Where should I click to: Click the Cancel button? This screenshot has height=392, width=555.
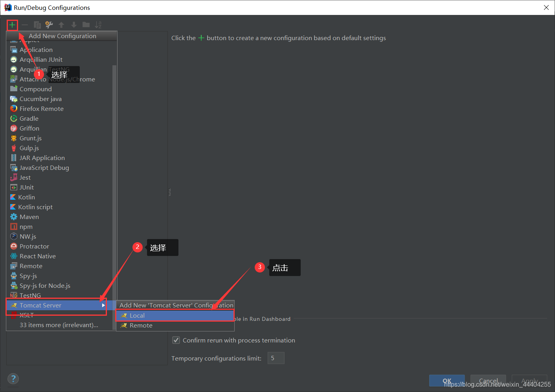click(x=488, y=381)
